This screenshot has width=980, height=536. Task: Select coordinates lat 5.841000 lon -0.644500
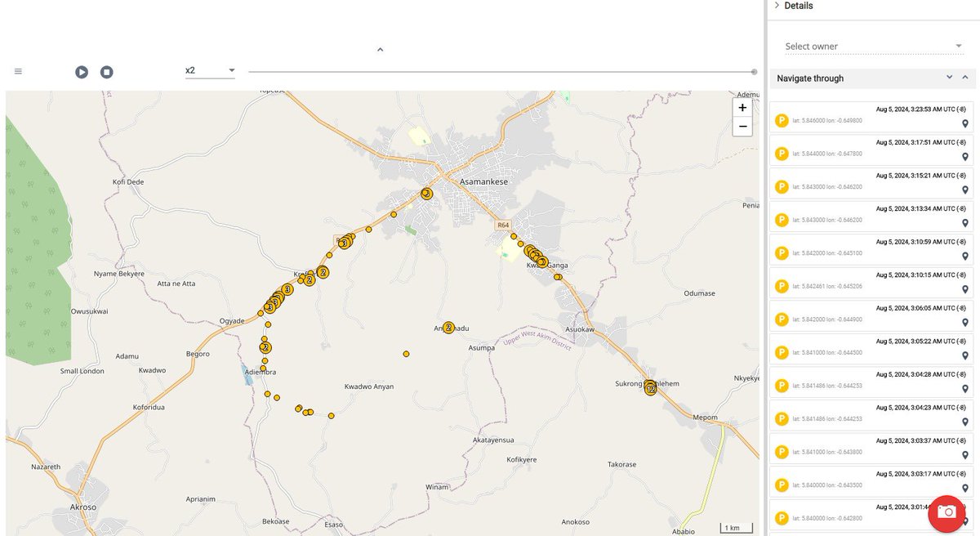point(827,353)
